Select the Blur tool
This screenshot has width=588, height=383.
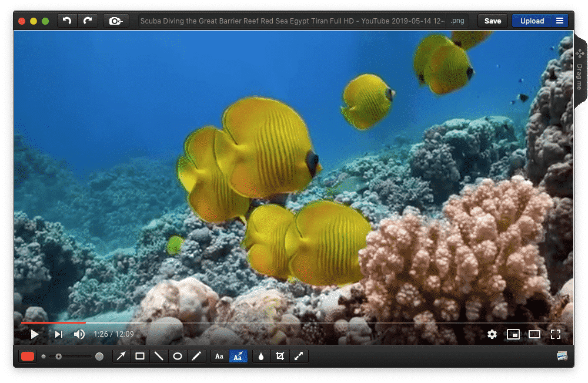261,356
